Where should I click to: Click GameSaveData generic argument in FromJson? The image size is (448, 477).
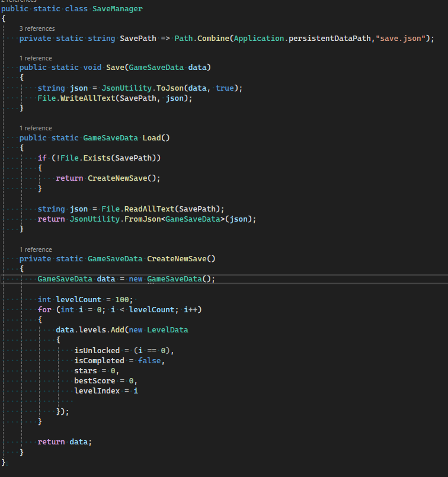pos(193,219)
